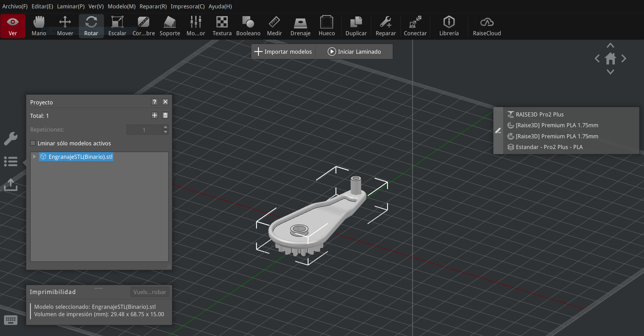Click the Vuelv...robar recheck button

[x=150, y=292]
